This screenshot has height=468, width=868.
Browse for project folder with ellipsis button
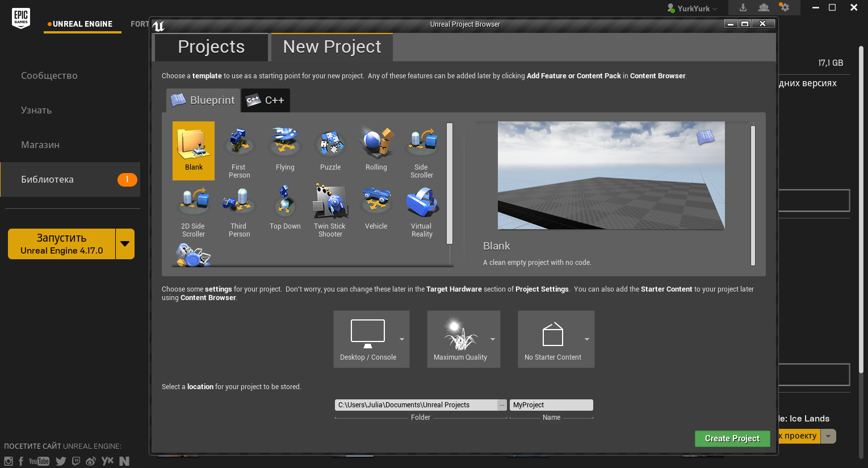click(502, 405)
